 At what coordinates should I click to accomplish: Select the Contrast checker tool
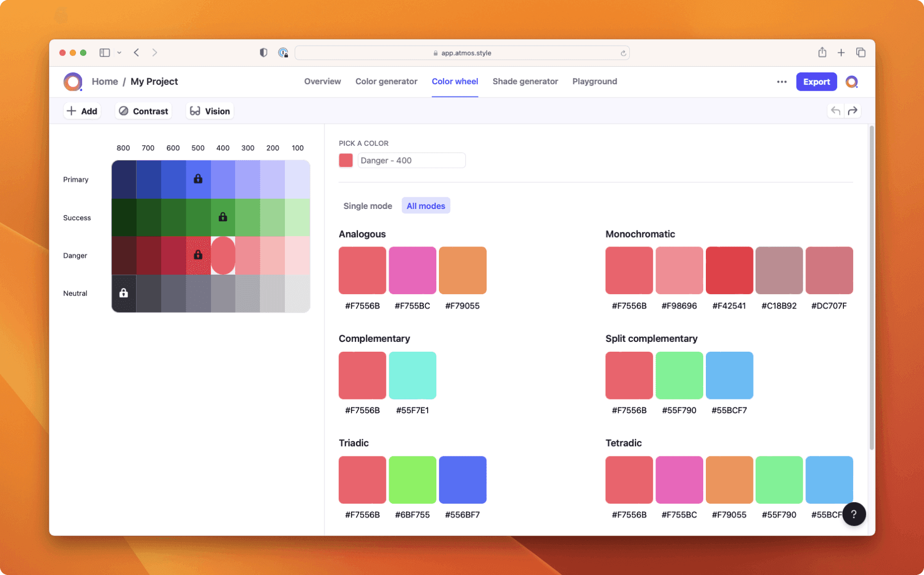click(143, 110)
